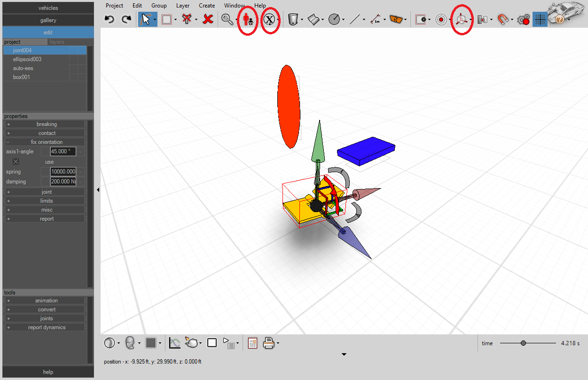Select the magnifying glass zoom tool
Viewport: 588px width, 380px height.
pyautogui.click(x=227, y=19)
